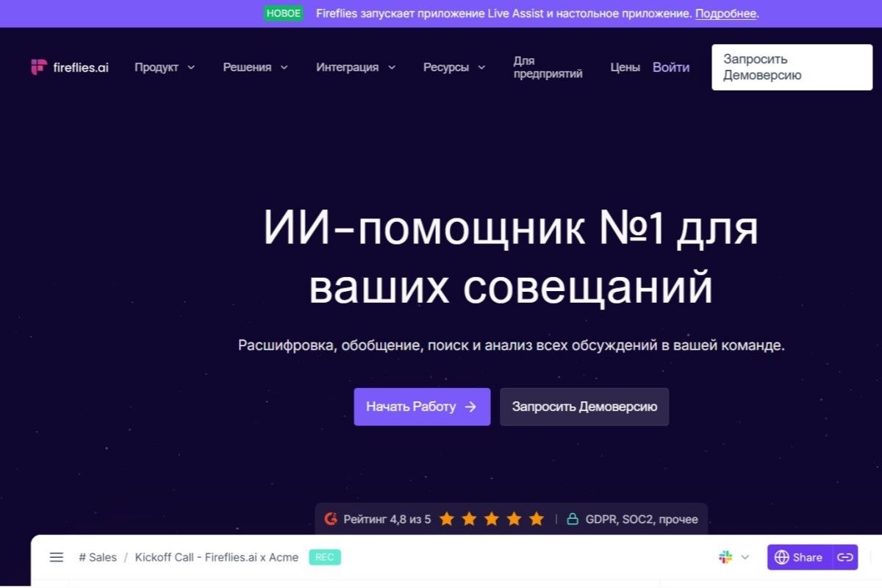The image size is (882, 588).
Task: Click the five-star rating display
Action: point(491,519)
